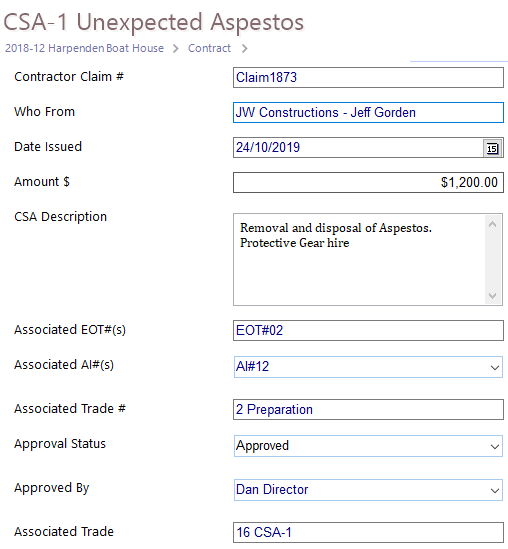
Task: Click the CSA-1 Unexpected Aspestos page title
Action: (154, 22)
